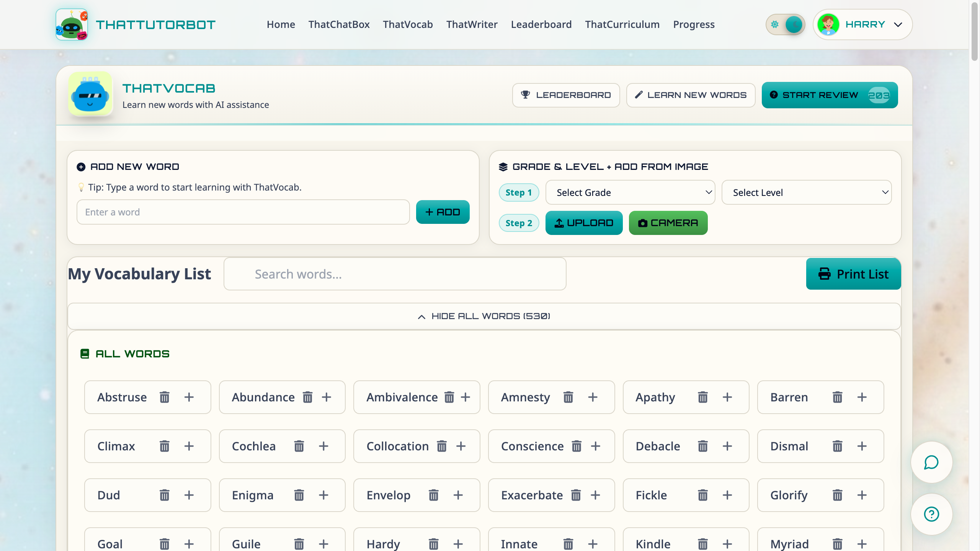Open the Select Grade dropdown
The width and height of the screenshot is (980, 551).
click(630, 192)
